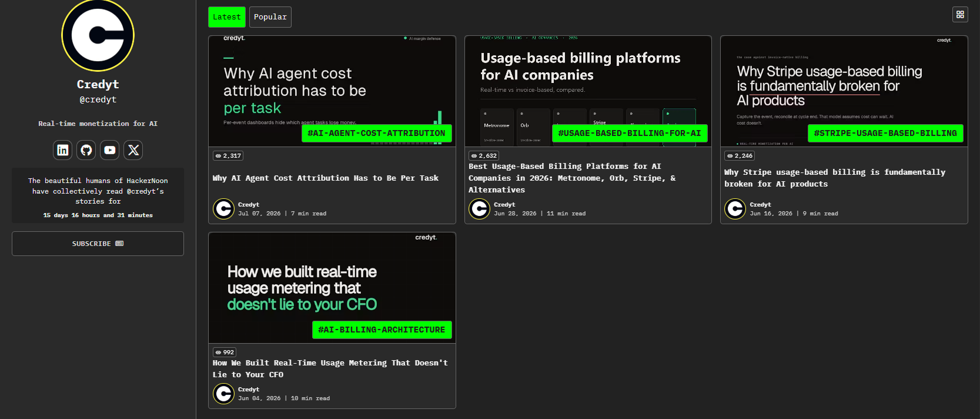980x419 pixels.
Task: Click Credyt author avatar on Jun 28 story
Action: (x=479, y=208)
